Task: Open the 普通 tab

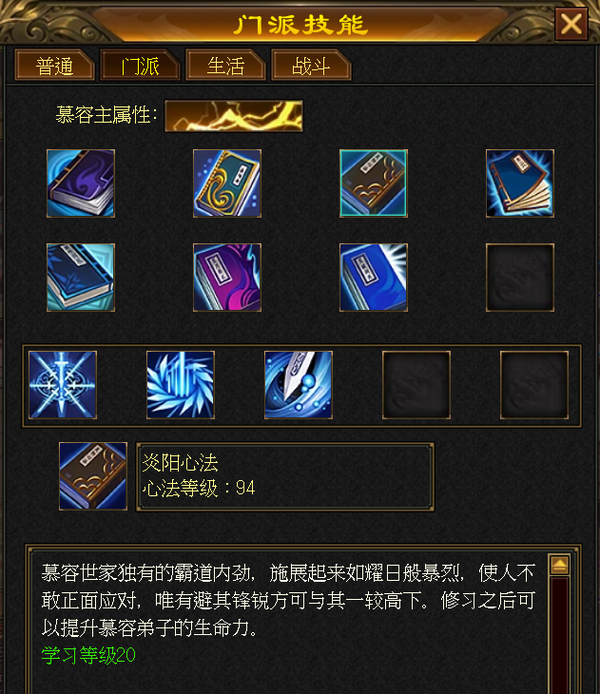Action: click(54, 65)
